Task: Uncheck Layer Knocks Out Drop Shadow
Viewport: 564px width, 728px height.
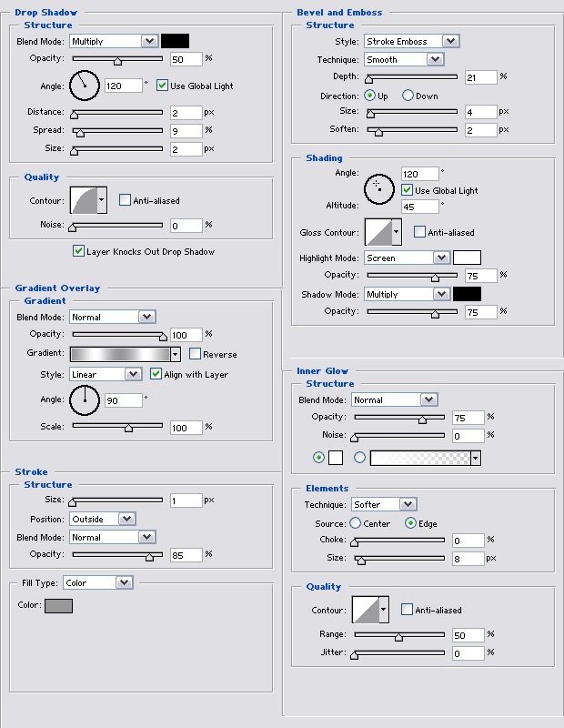Action: click(78, 250)
